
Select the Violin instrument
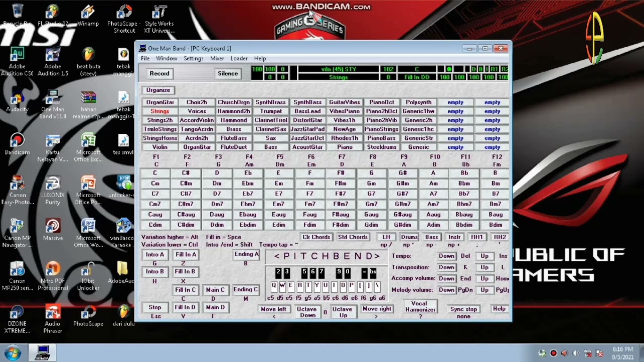coord(159,147)
